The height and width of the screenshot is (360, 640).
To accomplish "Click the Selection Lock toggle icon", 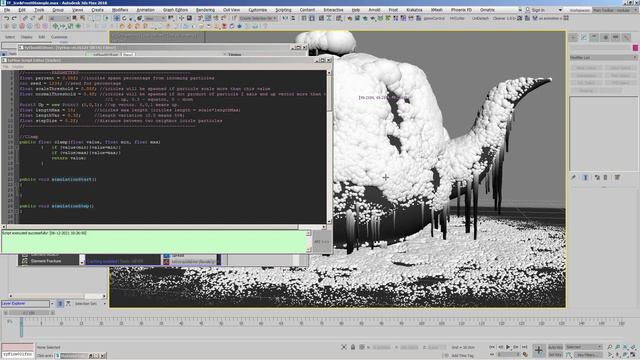I will [x=353, y=347].
